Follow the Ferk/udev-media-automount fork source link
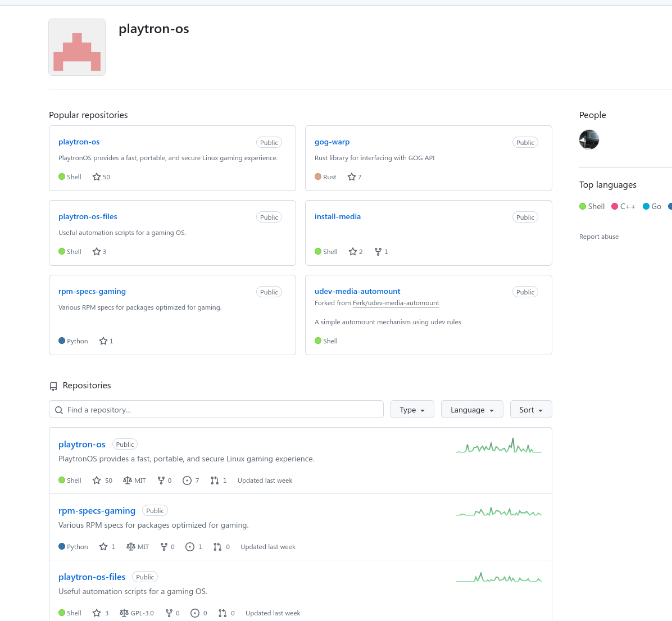Viewport: 672px width, 621px height. pos(396,303)
